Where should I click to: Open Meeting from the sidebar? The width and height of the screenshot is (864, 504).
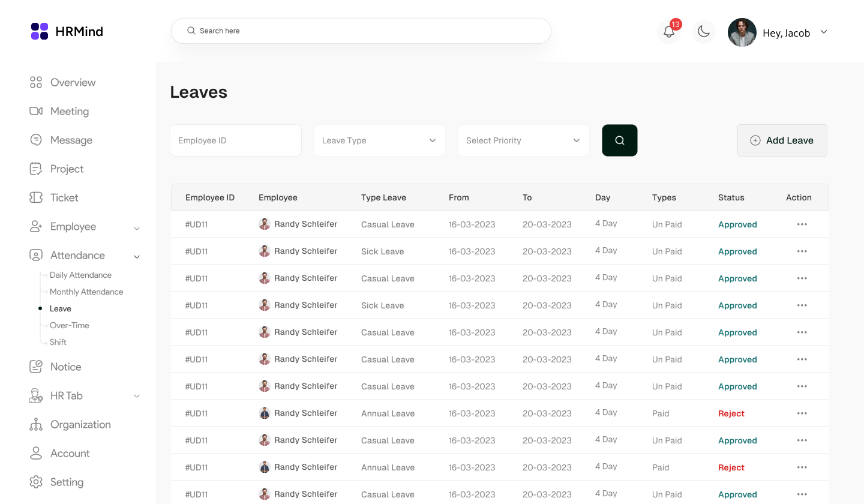(x=69, y=112)
